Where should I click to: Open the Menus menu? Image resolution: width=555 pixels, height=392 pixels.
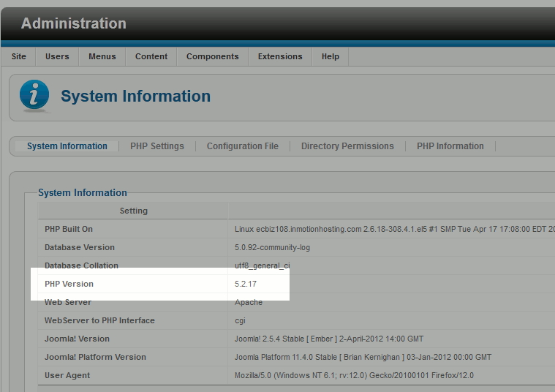tap(102, 56)
